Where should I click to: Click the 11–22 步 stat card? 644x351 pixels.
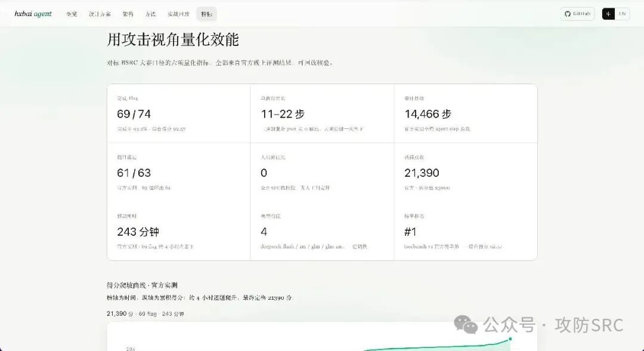point(322,113)
